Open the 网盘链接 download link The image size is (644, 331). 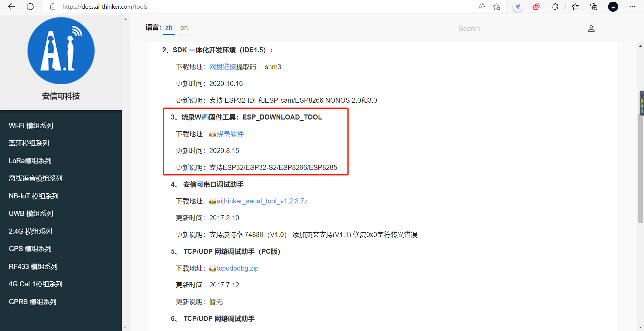tap(223, 67)
